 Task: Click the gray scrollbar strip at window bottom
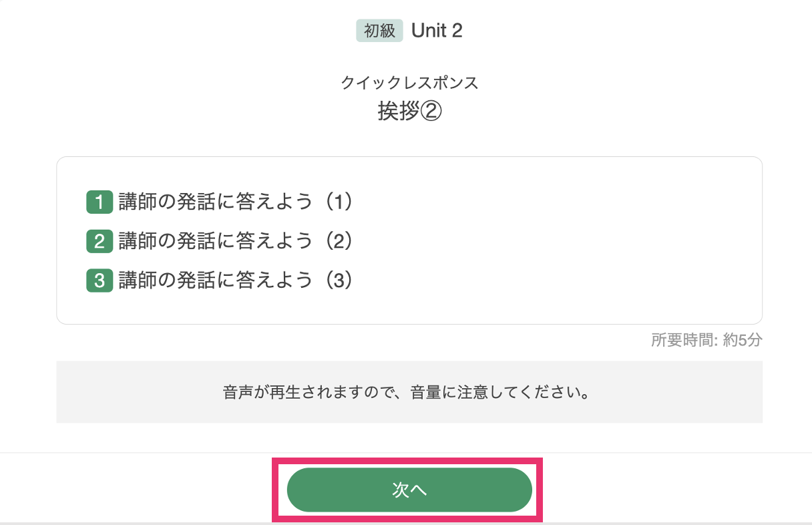point(406,523)
